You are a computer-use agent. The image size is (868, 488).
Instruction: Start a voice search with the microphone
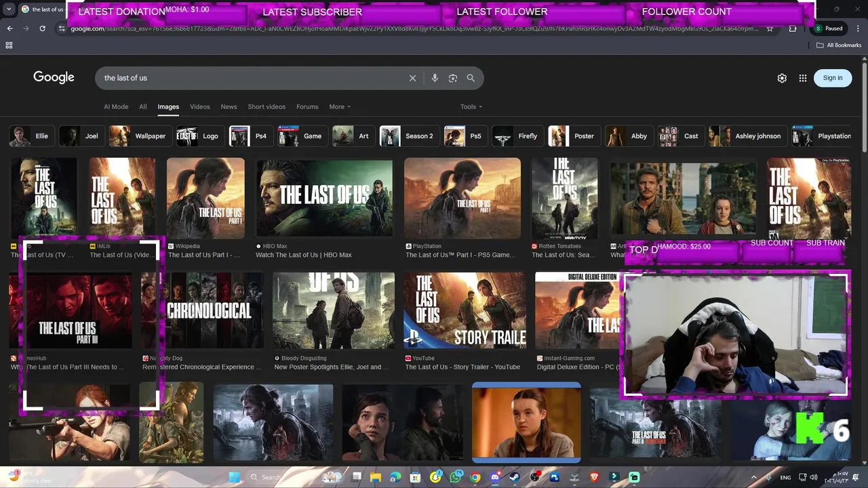point(435,78)
